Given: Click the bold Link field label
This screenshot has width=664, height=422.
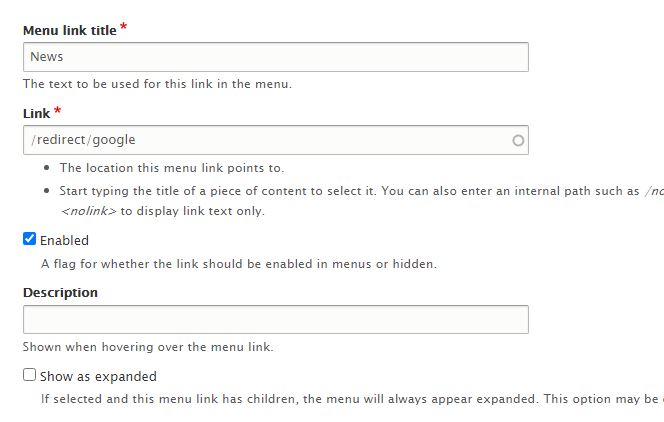Looking at the screenshot, I should [x=36, y=114].
